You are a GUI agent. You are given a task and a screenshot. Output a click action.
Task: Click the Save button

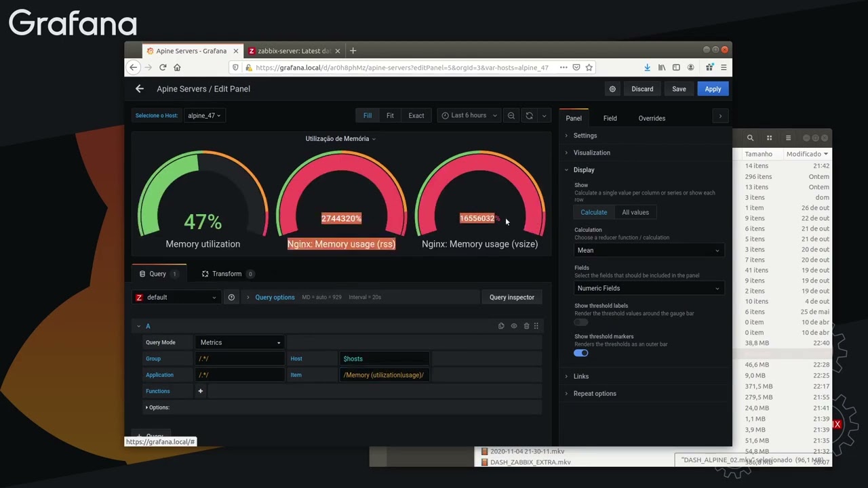point(679,89)
